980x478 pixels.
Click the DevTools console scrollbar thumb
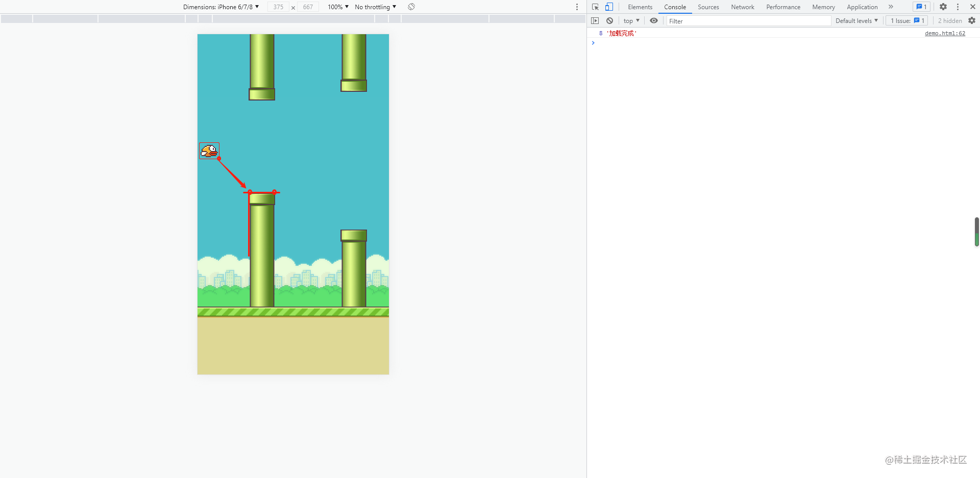tap(976, 232)
